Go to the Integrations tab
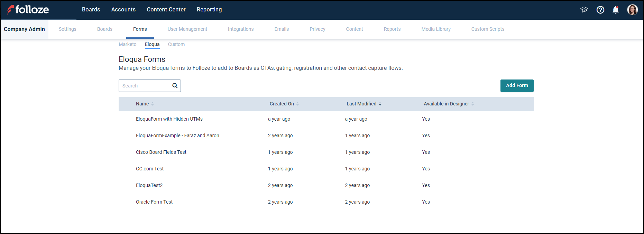 click(241, 29)
